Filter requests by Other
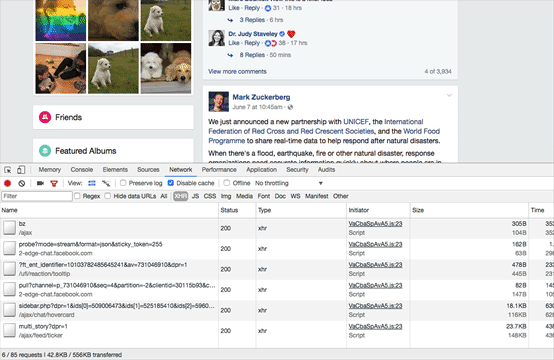Viewport: 554px width, 360px height. point(341,196)
